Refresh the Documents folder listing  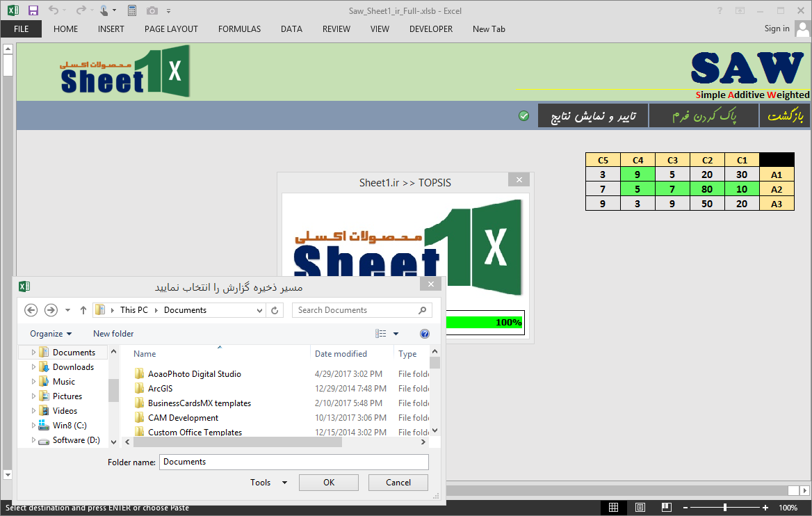[x=276, y=310]
